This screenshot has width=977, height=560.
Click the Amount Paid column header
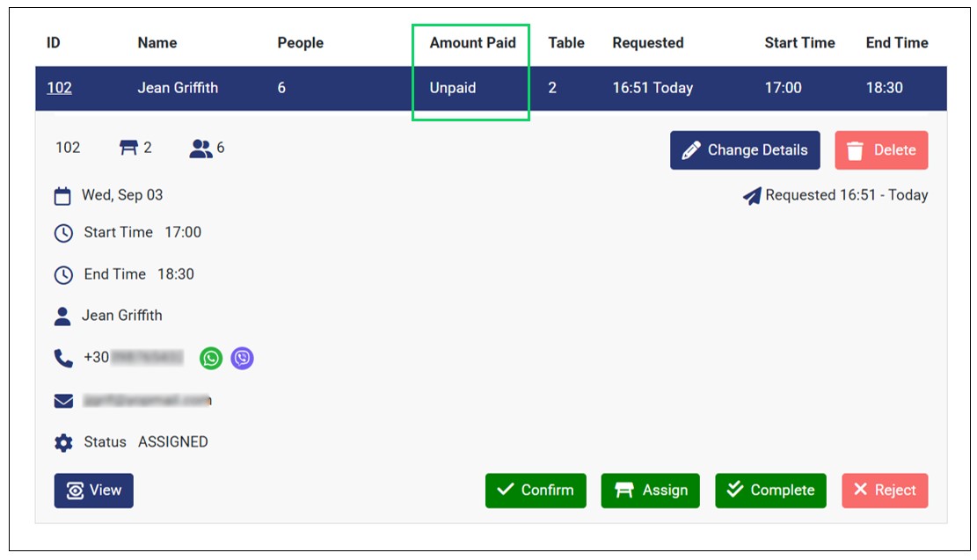pos(472,42)
